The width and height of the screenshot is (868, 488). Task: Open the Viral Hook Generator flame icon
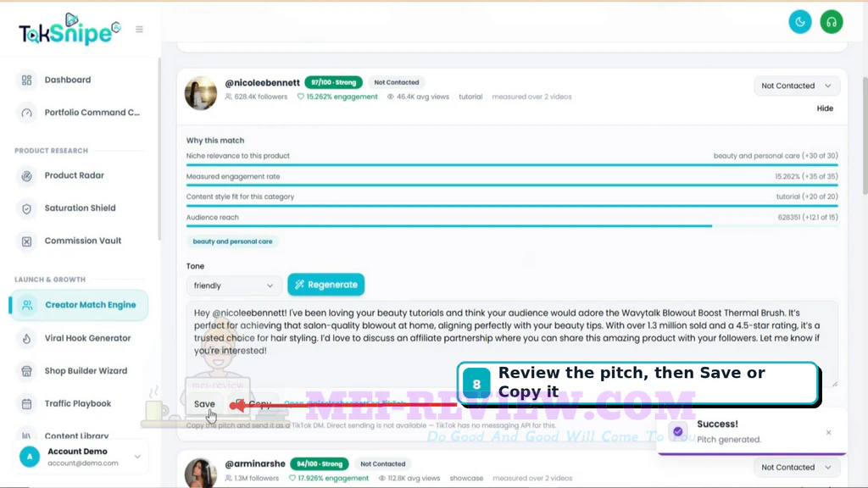[x=26, y=339]
